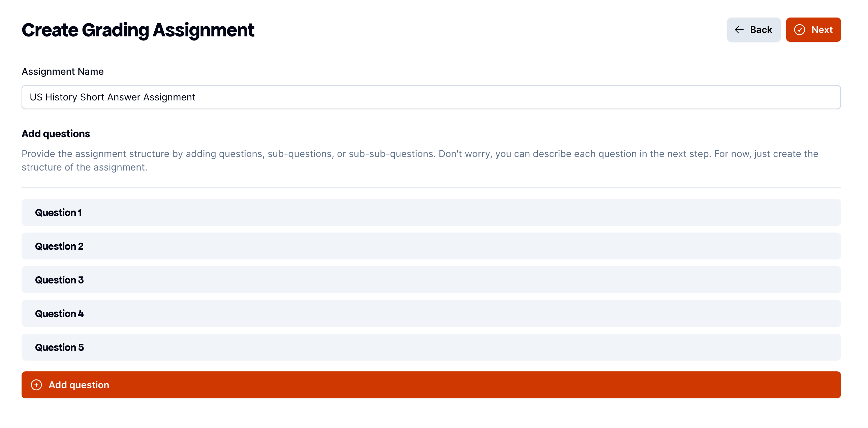Click the 'structure of the assignment.' text line
Viewport: 868px width, 428px height.
(84, 167)
